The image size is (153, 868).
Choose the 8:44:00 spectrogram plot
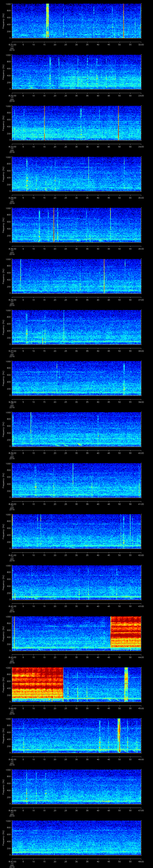(x=77, y=685)
